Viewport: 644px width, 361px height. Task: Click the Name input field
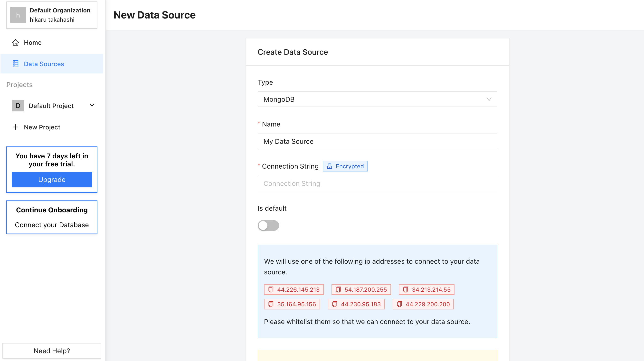[x=377, y=141]
